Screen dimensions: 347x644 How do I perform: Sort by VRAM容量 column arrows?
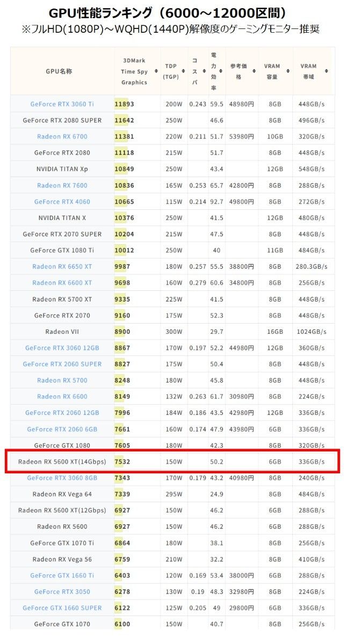coord(287,71)
